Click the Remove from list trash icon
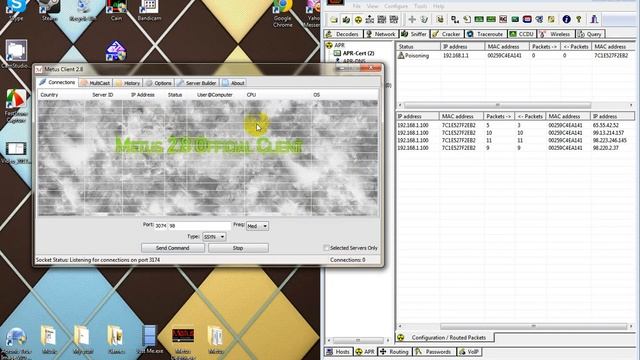The width and height of the screenshot is (640, 360). [x=424, y=19]
